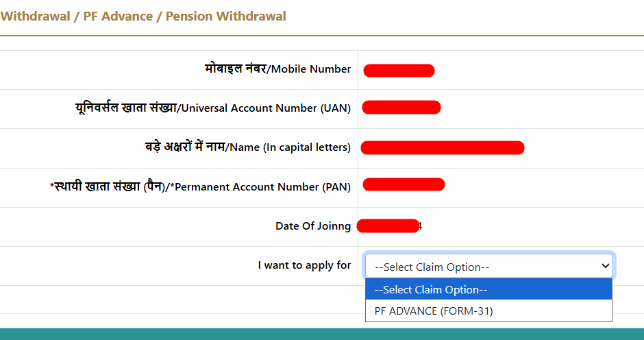The width and height of the screenshot is (644, 340).
Task: Click the Hindi यूनिवर्सल खाता संख्या label
Action: pos(126,108)
